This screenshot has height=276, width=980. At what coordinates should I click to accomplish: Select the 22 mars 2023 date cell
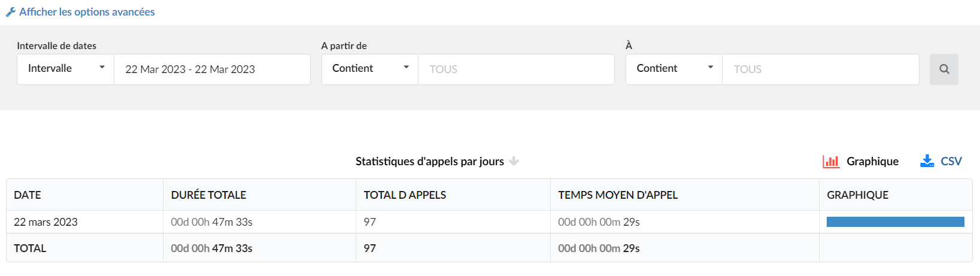45,222
